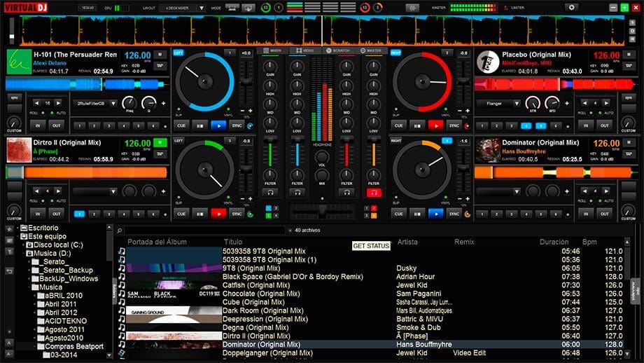Toggle the RIGHT crossfader assign on Dominator deck
Image resolution: width=644 pixels, height=363 pixels.
click(x=396, y=141)
